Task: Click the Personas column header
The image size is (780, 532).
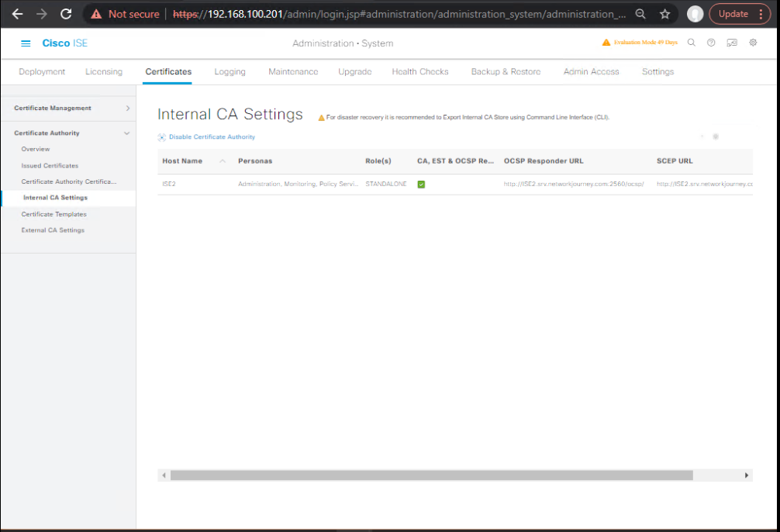Action: (255, 161)
